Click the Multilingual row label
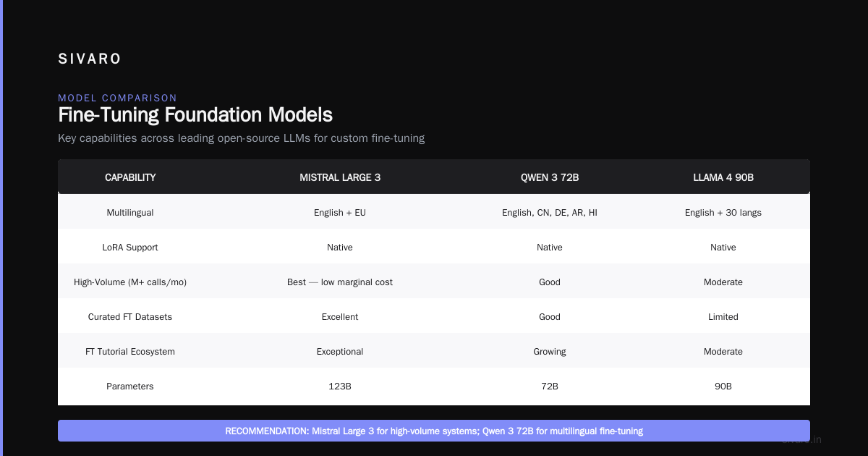 coord(130,213)
